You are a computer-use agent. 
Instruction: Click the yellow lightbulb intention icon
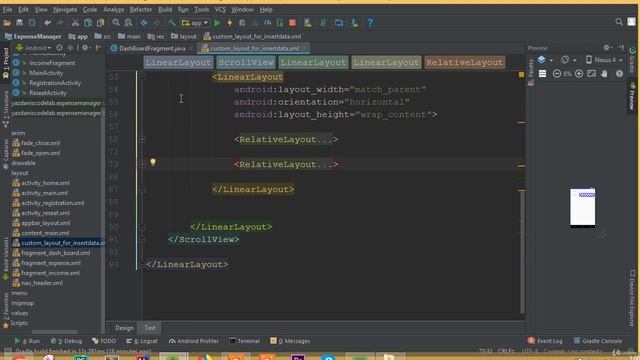point(153,162)
